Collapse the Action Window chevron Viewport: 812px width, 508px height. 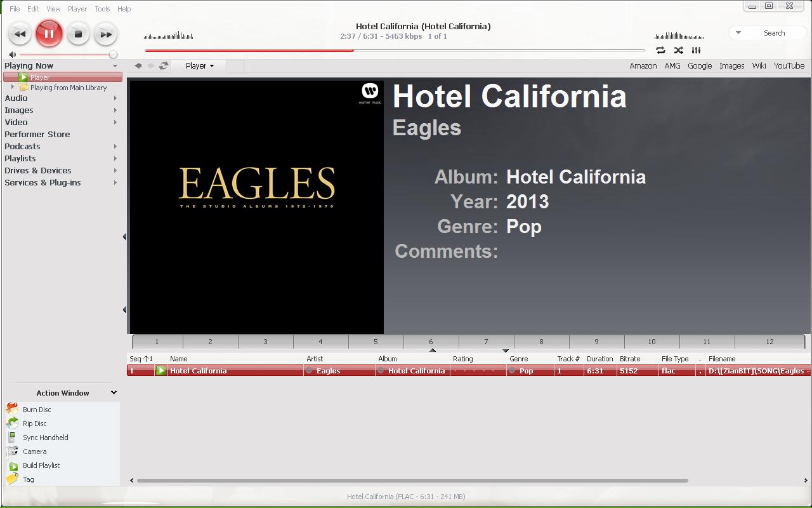(114, 392)
